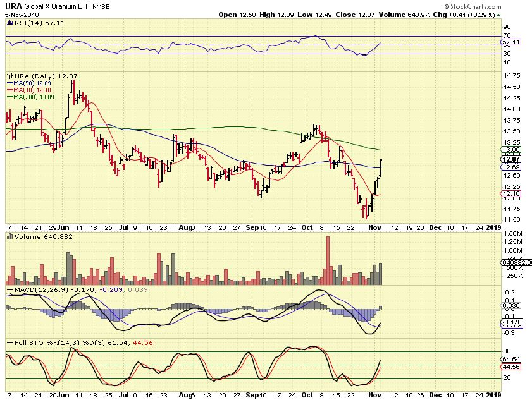This screenshot has width=532, height=400.
Task: Click the 61.54 tag on stochastic axis
Action: (511, 360)
